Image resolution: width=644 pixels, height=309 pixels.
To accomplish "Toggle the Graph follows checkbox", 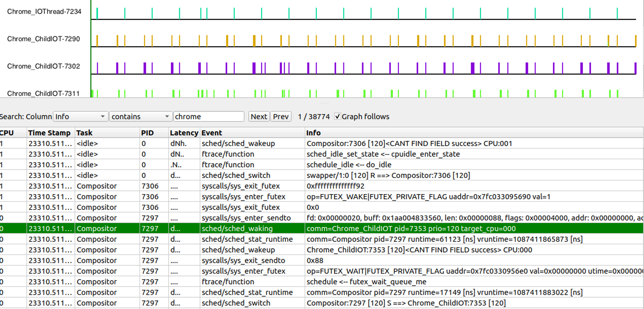I will (x=337, y=117).
